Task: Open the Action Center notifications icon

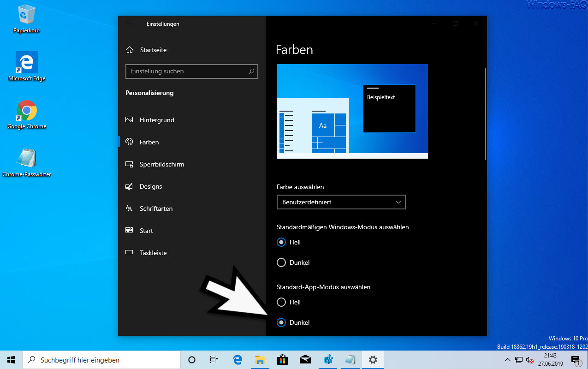Action: point(576,360)
